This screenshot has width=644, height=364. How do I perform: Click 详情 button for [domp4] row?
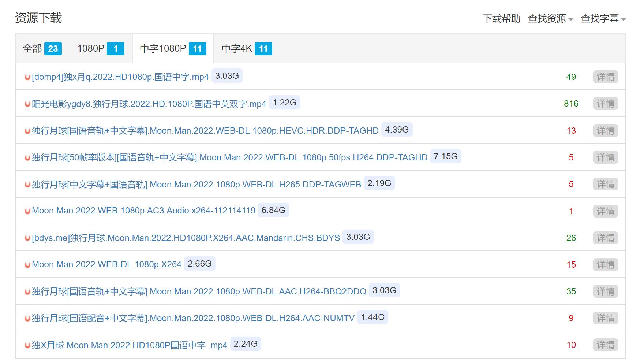pos(605,77)
